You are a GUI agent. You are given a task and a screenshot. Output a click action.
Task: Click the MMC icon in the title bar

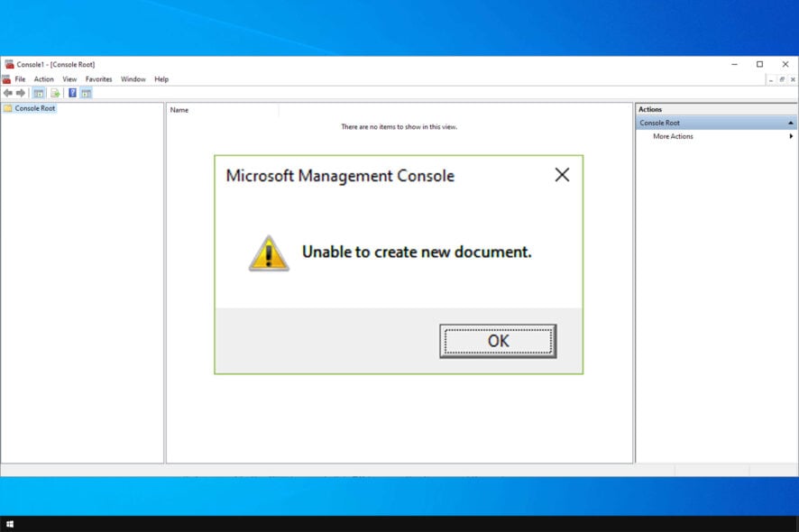click(9, 64)
